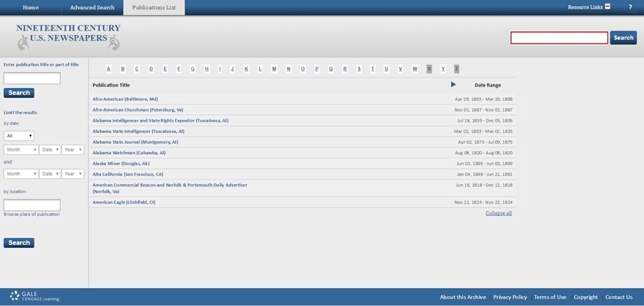Open the first Date dropdown
The height and width of the screenshot is (306, 644).
pos(50,149)
